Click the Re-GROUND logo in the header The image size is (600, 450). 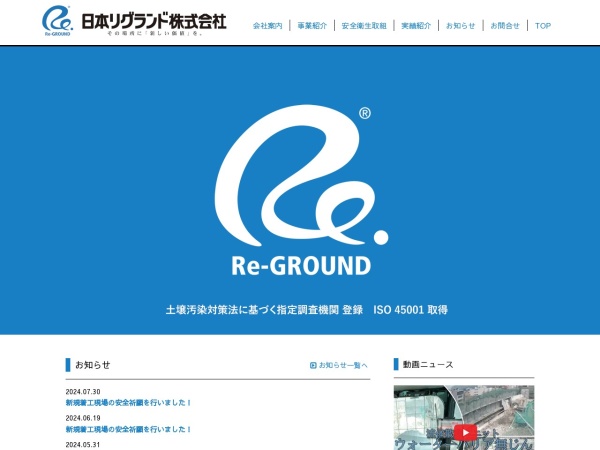pyautogui.click(x=57, y=21)
